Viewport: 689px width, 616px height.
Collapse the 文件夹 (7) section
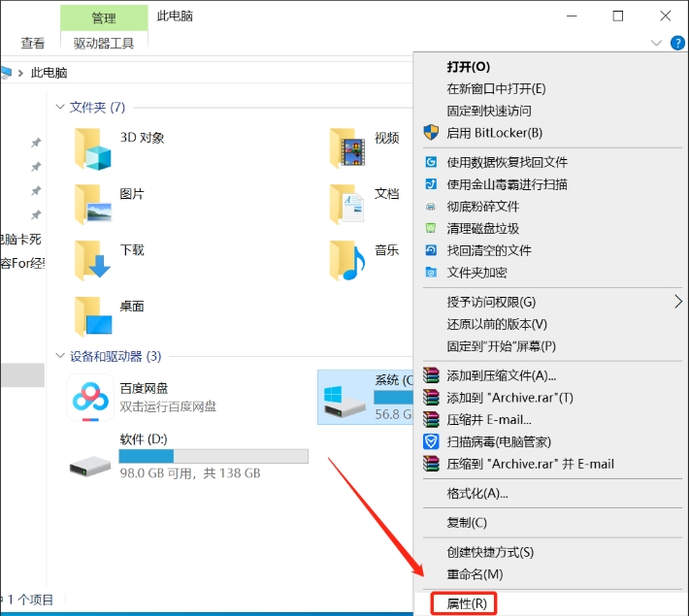point(60,107)
